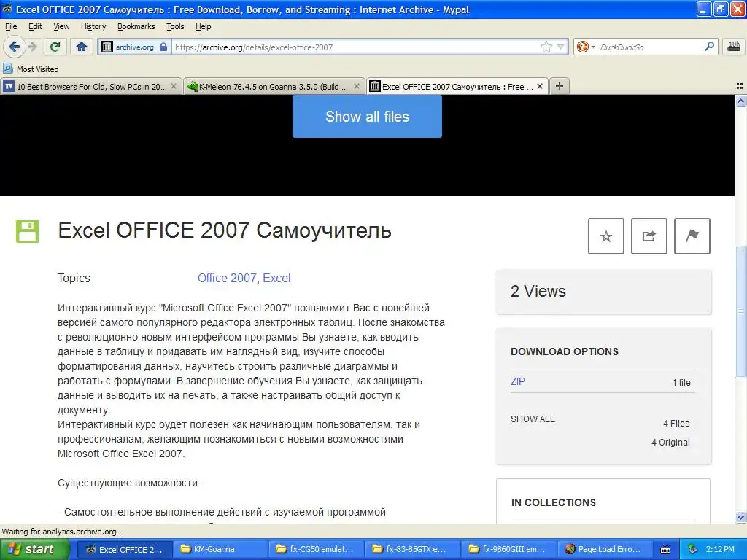Screen dimensions: 747x560
Task: Open the fx-83-85GTX e... taskbar window
Action: (413, 550)
